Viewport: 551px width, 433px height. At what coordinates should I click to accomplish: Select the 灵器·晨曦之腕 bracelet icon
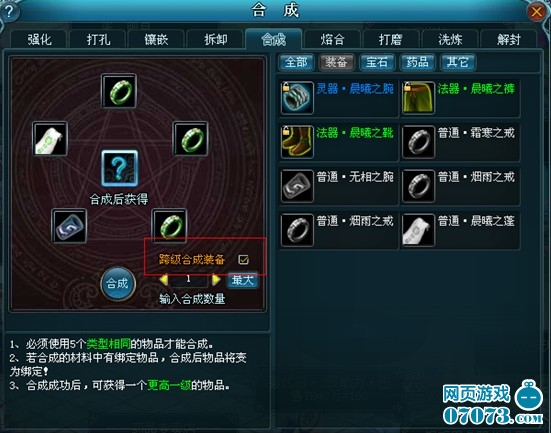(x=297, y=98)
